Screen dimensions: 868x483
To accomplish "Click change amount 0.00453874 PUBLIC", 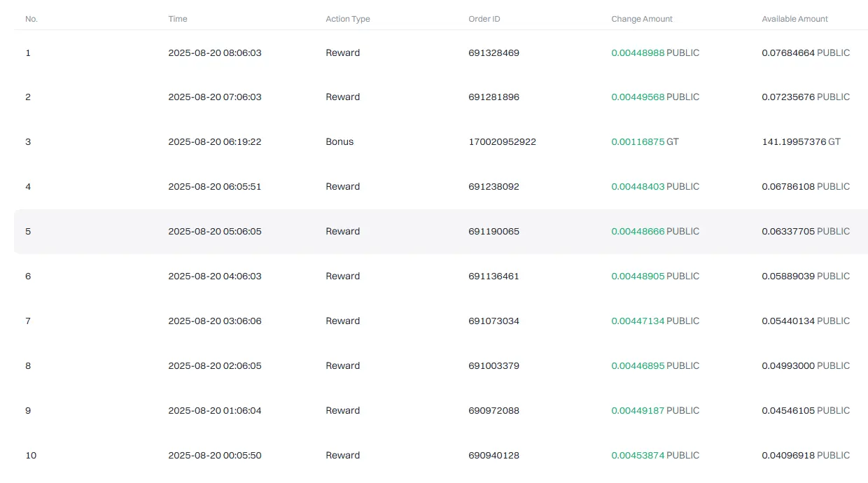I will point(655,455).
